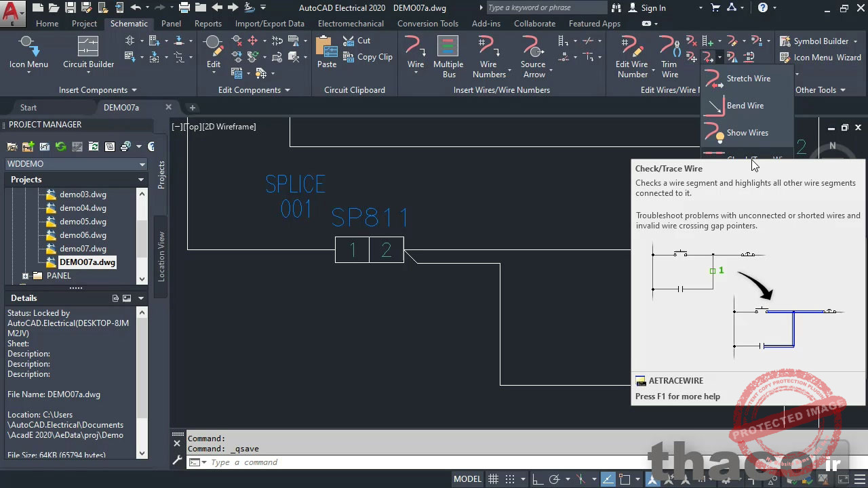Expand the PANEL folder in project tree
The image size is (868, 488).
click(x=26, y=276)
